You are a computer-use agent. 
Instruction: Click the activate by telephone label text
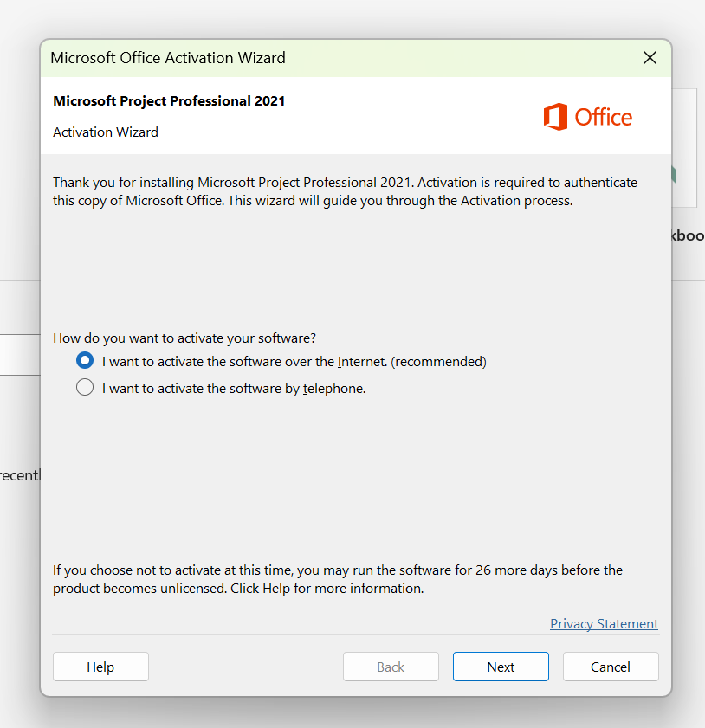[234, 388]
